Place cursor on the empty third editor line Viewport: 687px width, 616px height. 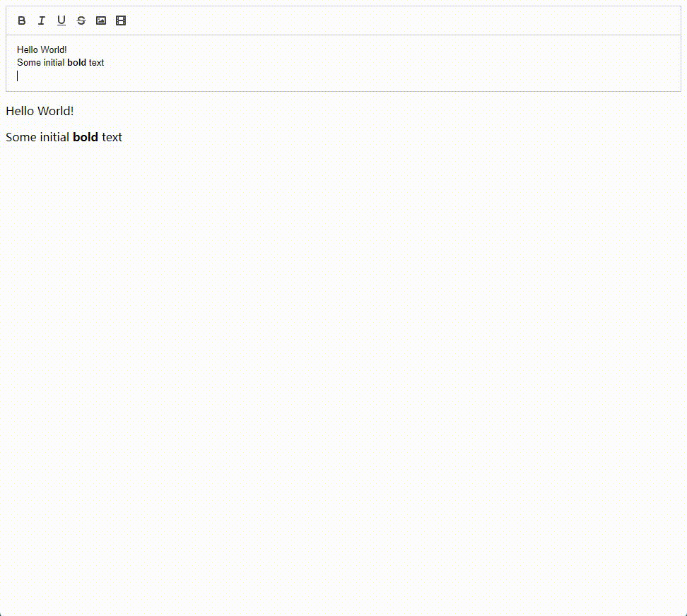pyautogui.click(x=343, y=76)
